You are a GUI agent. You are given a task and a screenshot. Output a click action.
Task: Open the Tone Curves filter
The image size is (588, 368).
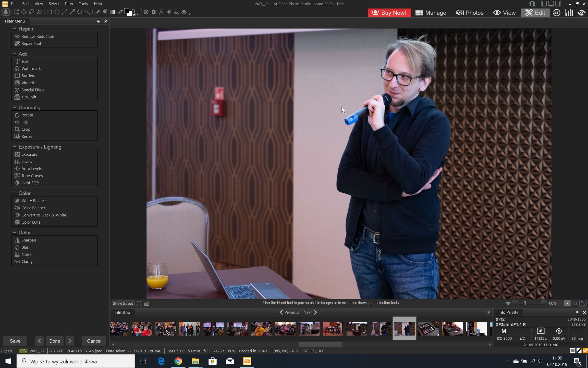(x=32, y=176)
